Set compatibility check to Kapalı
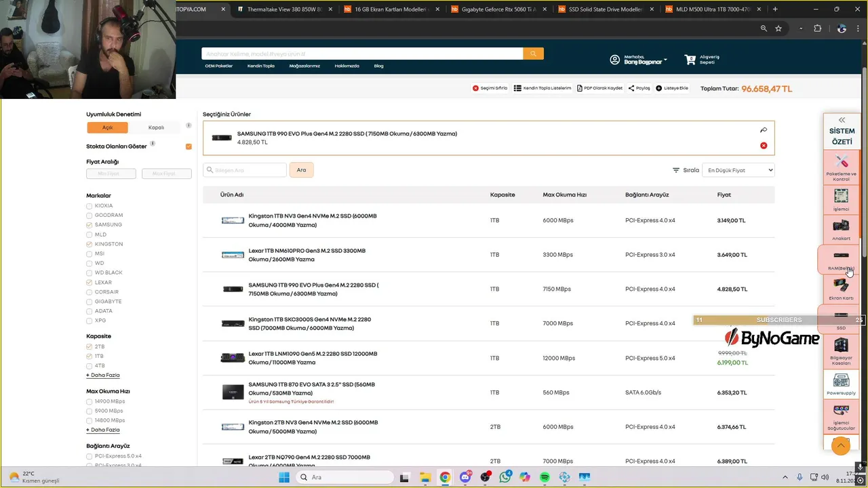Image resolution: width=868 pixels, height=488 pixels. (156, 127)
